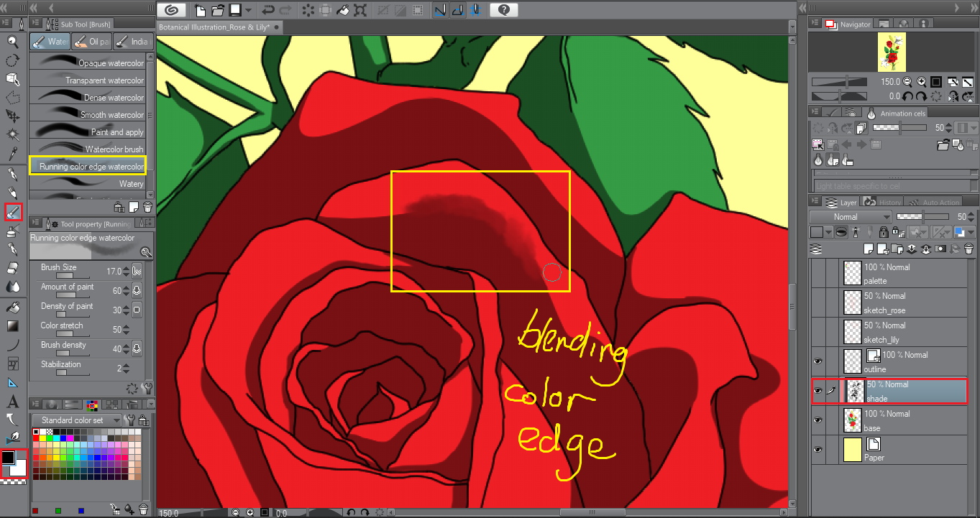This screenshot has height=518, width=980.
Task: Adjust Stabilization stepper arrows
Action: [127, 369]
